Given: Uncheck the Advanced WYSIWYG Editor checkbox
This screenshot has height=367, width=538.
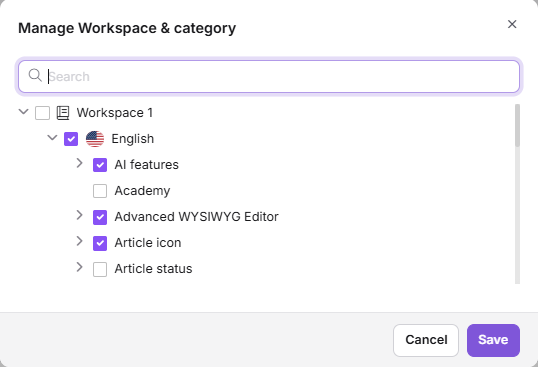Looking at the screenshot, I should pos(100,217).
